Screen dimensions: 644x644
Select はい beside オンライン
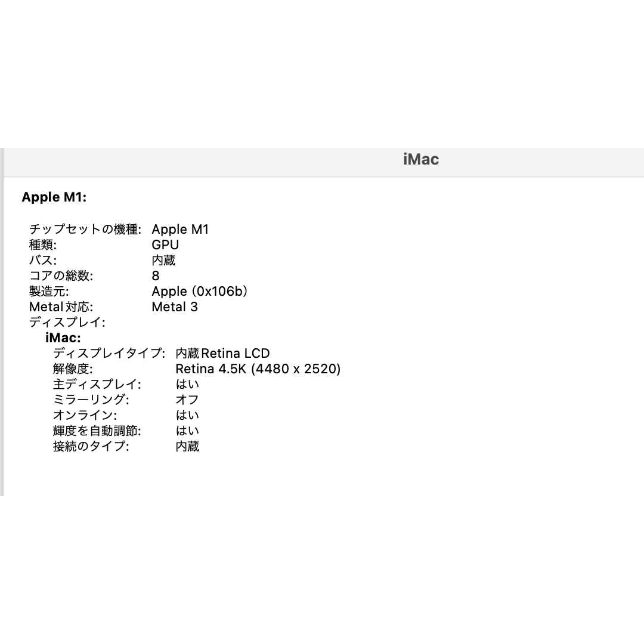187,415
